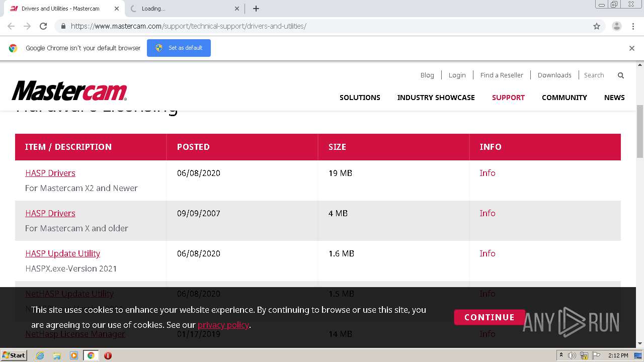Dismiss the default browser notification bar
This screenshot has width=644, height=362.
(632, 48)
